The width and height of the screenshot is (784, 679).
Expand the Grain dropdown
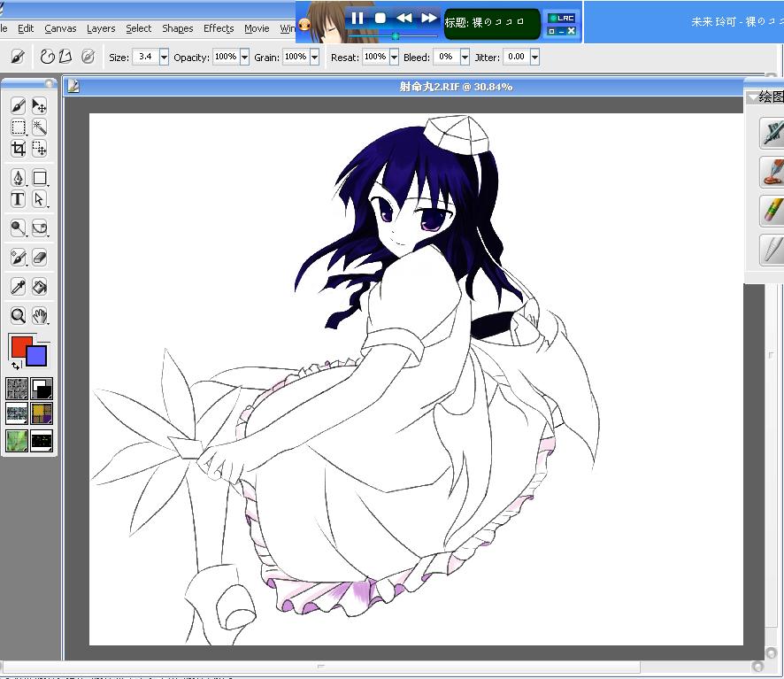click(314, 57)
